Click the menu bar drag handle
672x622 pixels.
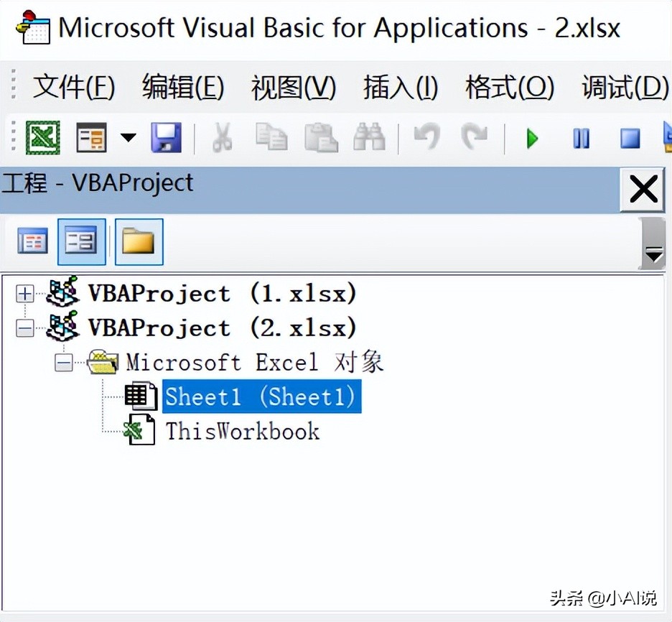(14, 85)
